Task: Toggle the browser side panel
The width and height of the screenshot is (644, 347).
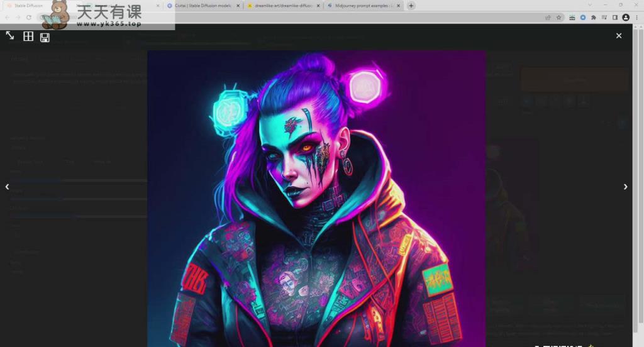Action: (x=615, y=17)
